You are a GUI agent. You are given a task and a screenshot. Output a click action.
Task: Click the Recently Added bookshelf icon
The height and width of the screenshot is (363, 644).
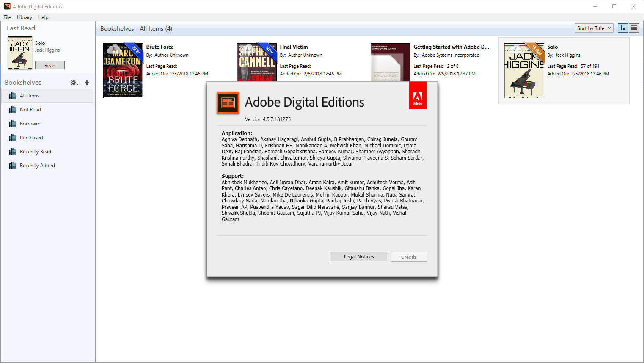[x=13, y=166]
